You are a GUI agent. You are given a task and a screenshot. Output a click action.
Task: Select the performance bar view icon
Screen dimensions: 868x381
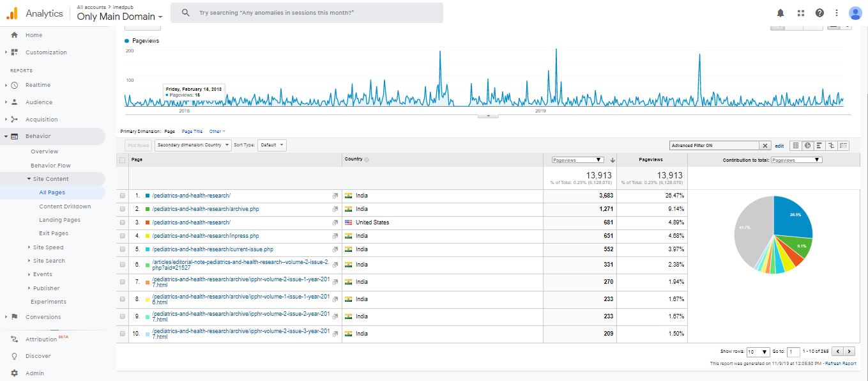click(x=819, y=146)
